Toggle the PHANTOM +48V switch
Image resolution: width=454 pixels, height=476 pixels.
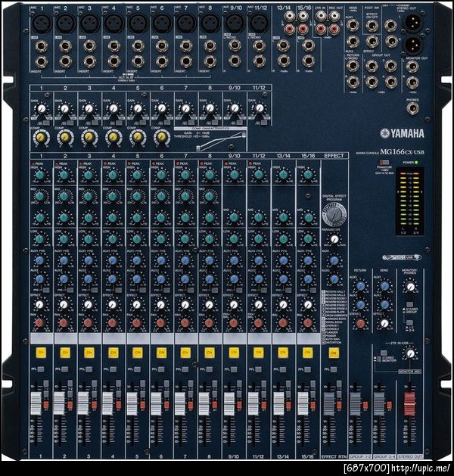click(x=384, y=163)
